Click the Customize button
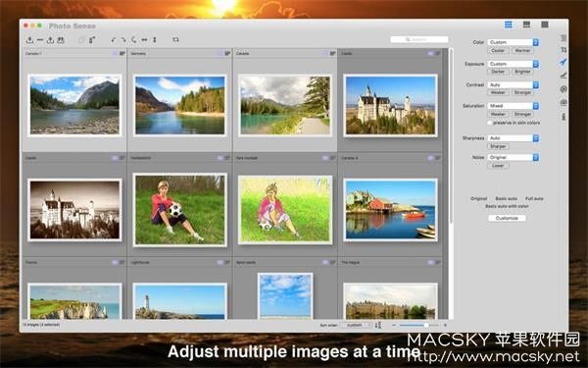Viewport: 588px width, 368px height. point(507,218)
